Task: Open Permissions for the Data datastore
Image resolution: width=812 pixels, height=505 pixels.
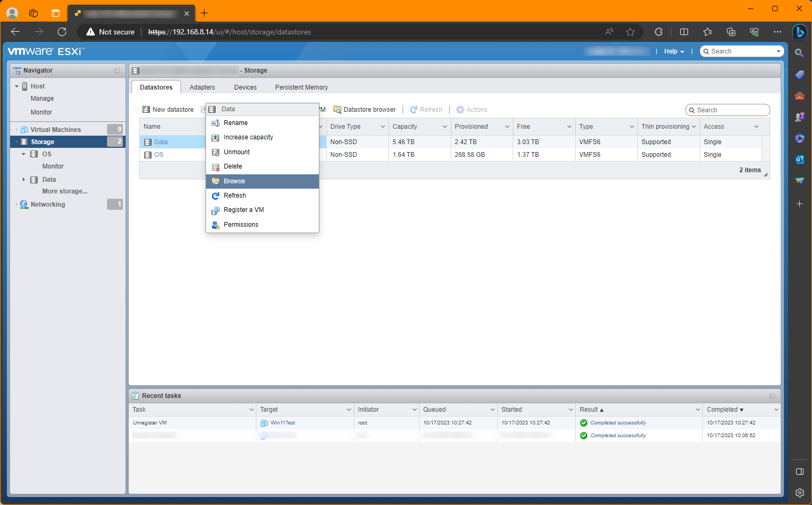Action: pos(240,224)
